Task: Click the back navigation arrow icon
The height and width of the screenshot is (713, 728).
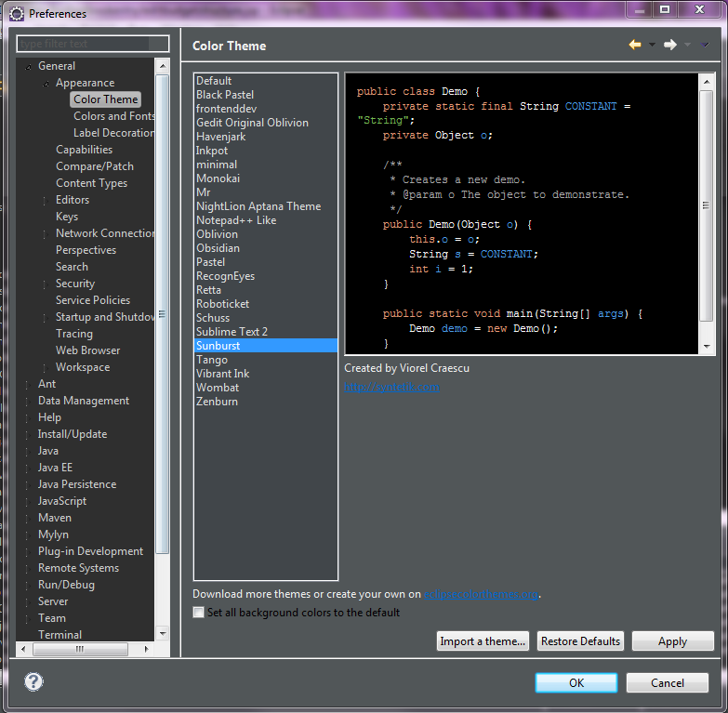Action: coord(635,45)
